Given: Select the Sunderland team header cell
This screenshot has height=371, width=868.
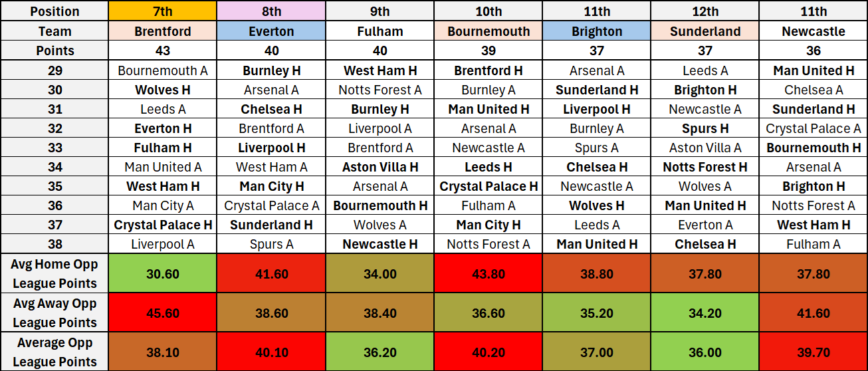Looking at the screenshot, I should 705,31.
